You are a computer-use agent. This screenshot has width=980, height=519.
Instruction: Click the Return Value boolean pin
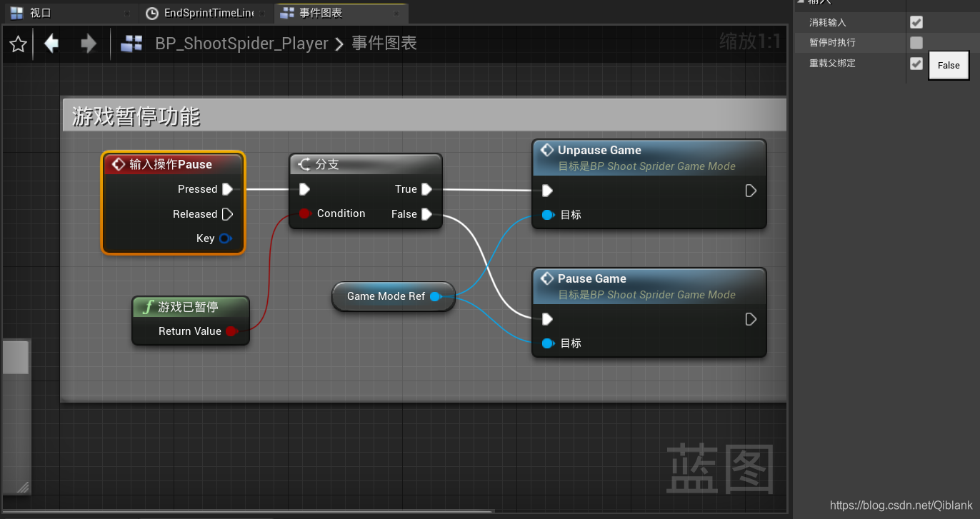(231, 331)
